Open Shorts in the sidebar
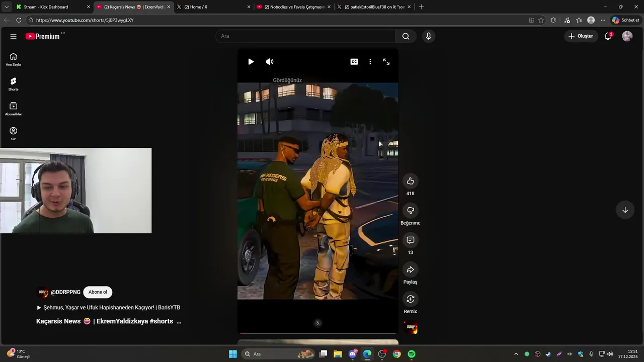 pyautogui.click(x=13, y=84)
